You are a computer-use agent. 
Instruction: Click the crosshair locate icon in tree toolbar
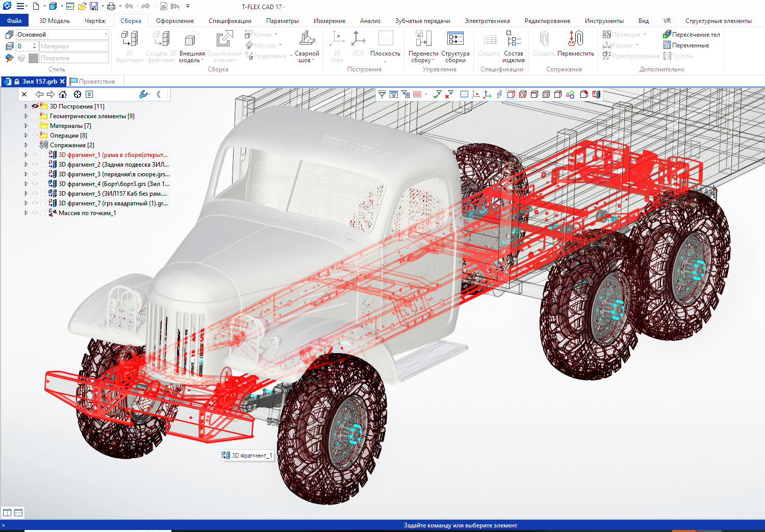[78, 94]
